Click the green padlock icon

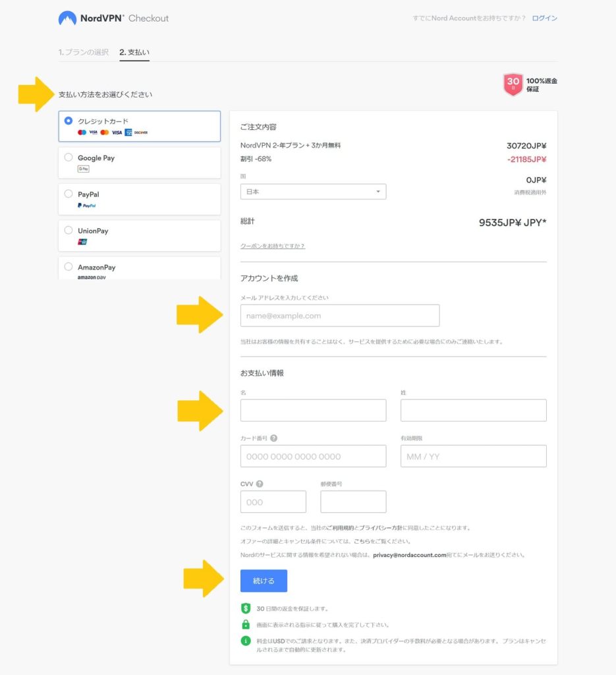pos(246,624)
